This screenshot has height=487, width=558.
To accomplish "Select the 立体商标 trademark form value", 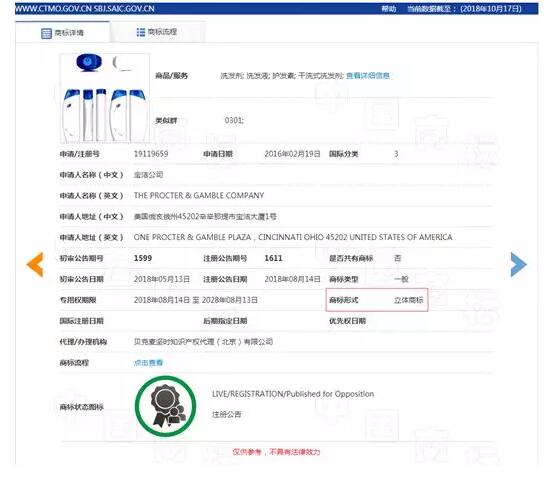I will click(409, 300).
